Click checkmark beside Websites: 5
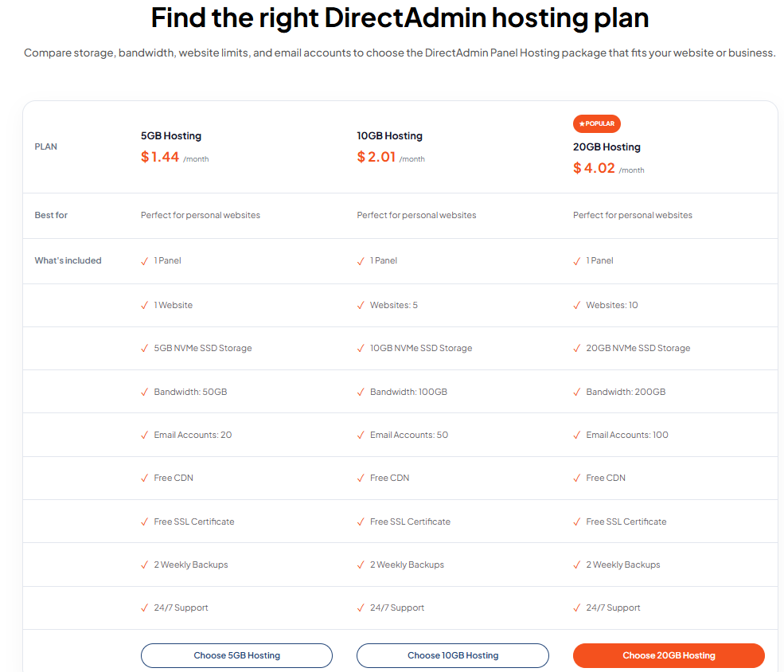Viewport: 784px width, 672px height. (x=361, y=306)
